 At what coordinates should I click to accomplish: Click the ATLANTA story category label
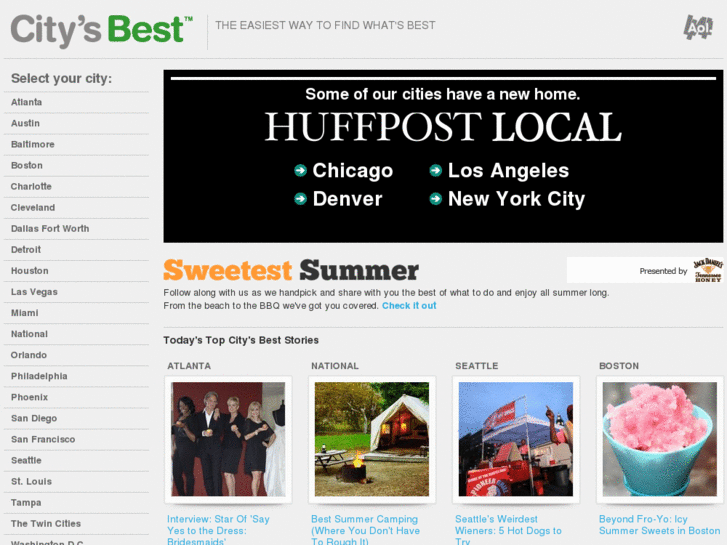click(189, 366)
